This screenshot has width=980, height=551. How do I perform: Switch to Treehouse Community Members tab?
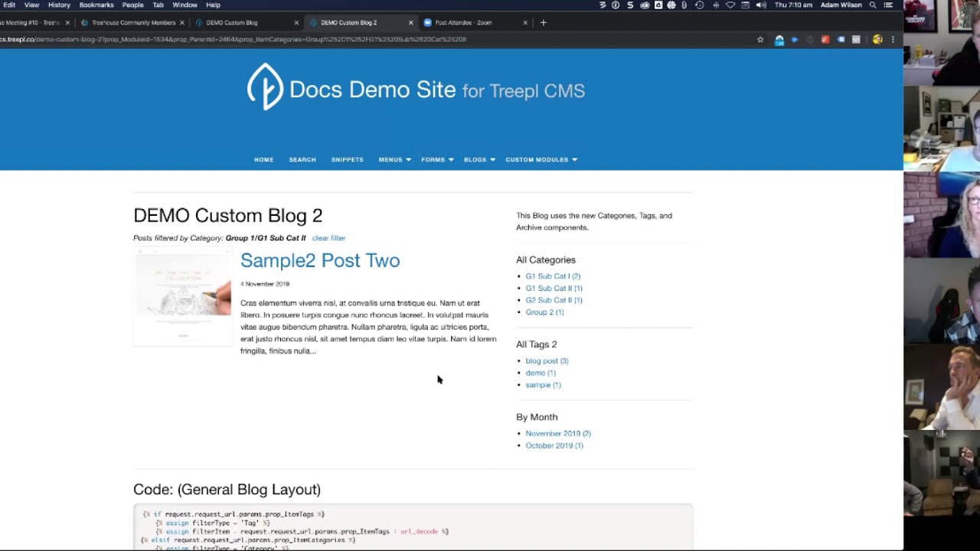(132, 23)
